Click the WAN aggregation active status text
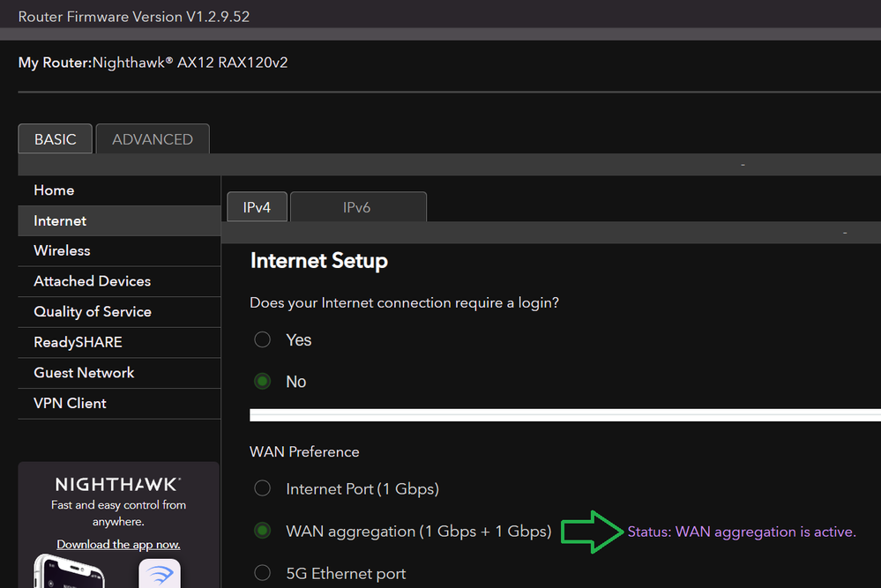The image size is (881, 588). pos(742,532)
